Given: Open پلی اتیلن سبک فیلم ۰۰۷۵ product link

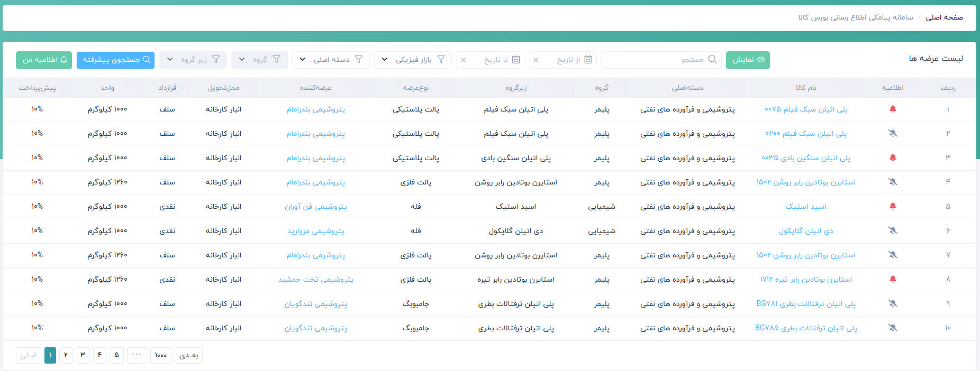Looking at the screenshot, I should click(x=806, y=109).
